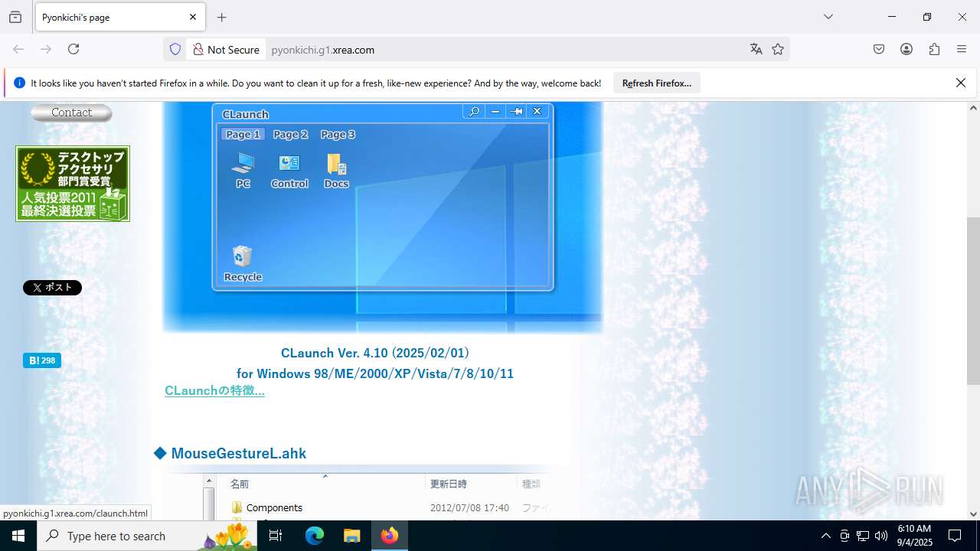
Task: Click the Control icon in CLaunch
Action: point(289,170)
